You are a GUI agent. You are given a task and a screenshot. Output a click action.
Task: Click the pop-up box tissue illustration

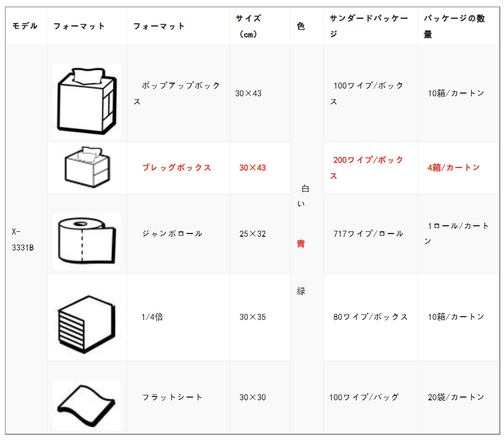click(x=87, y=101)
